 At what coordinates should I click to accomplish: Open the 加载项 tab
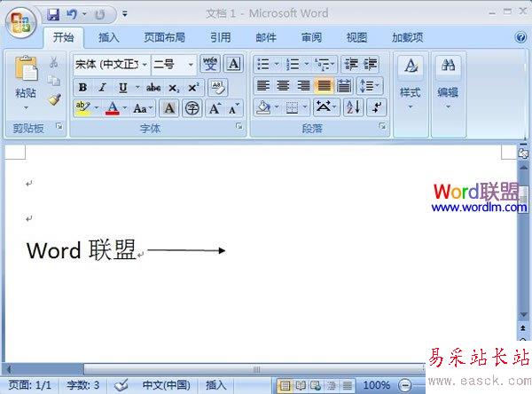[408, 37]
